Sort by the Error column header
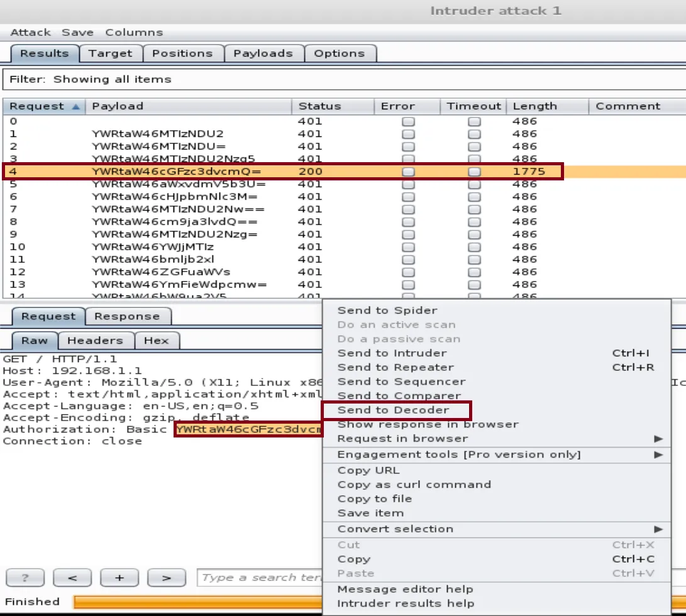The image size is (686, 616). [x=407, y=106]
